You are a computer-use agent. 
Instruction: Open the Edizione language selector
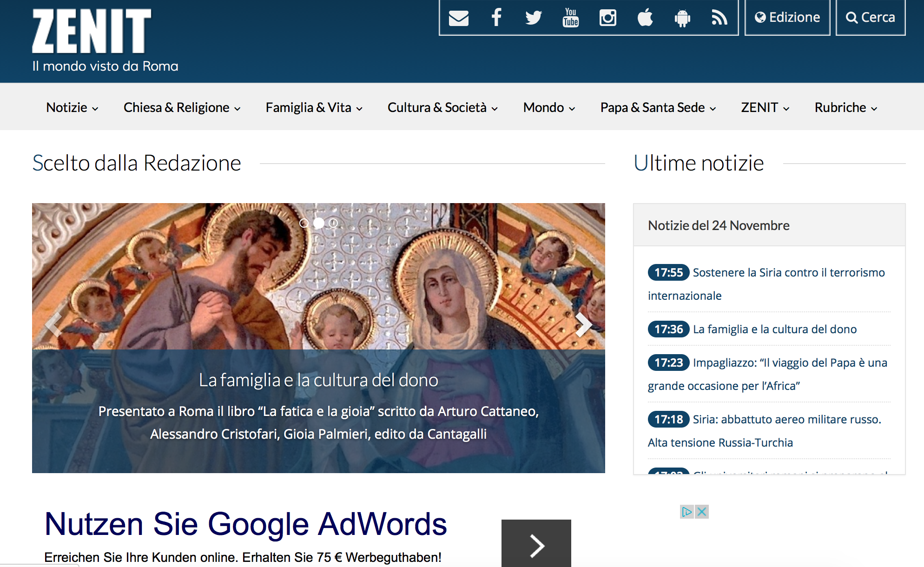click(787, 18)
